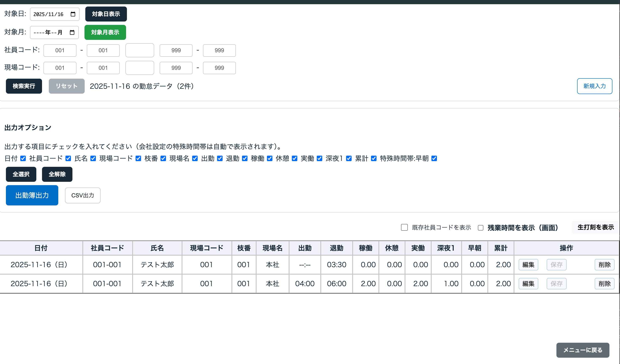Screen dimensions: 620x364
Task: Click the 対象月表示 green button
Action: click(x=105, y=32)
